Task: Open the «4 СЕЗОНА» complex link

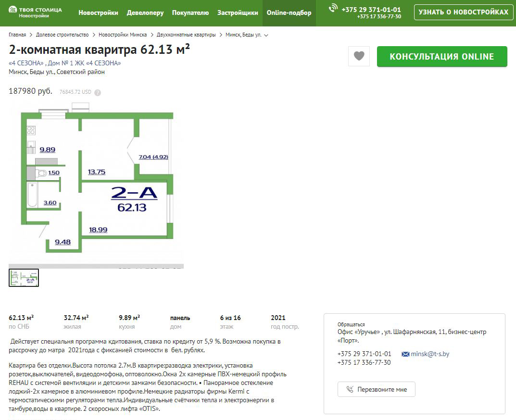Action: (x=26, y=63)
